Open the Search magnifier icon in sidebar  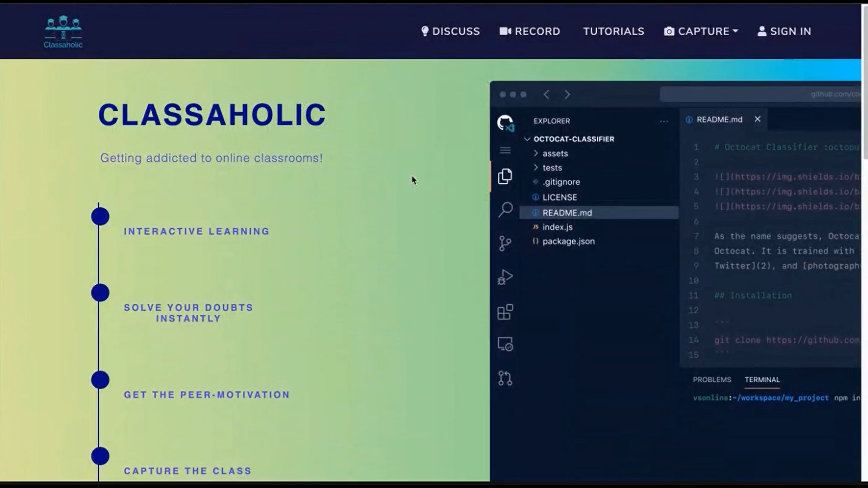coord(505,209)
